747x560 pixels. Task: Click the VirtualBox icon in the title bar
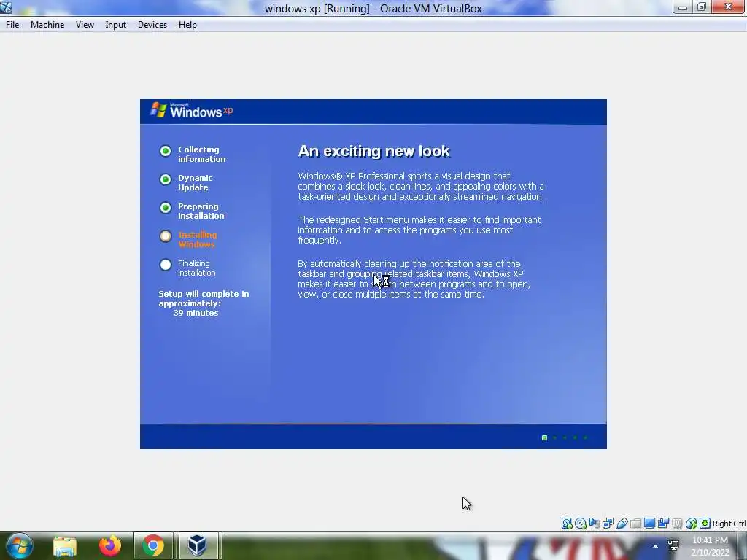pos(6,7)
